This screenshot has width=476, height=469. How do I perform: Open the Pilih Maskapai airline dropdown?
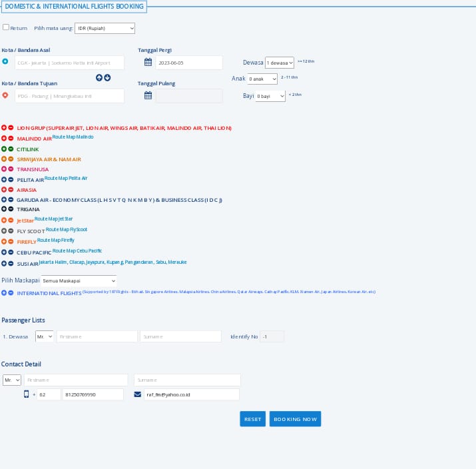point(79,280)
